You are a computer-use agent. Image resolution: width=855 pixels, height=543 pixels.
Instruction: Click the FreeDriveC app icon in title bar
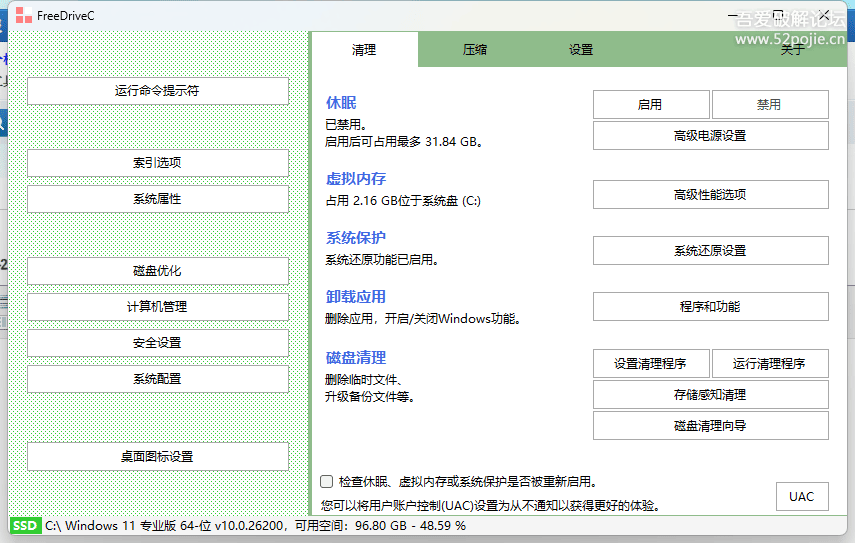pos(23,16)
